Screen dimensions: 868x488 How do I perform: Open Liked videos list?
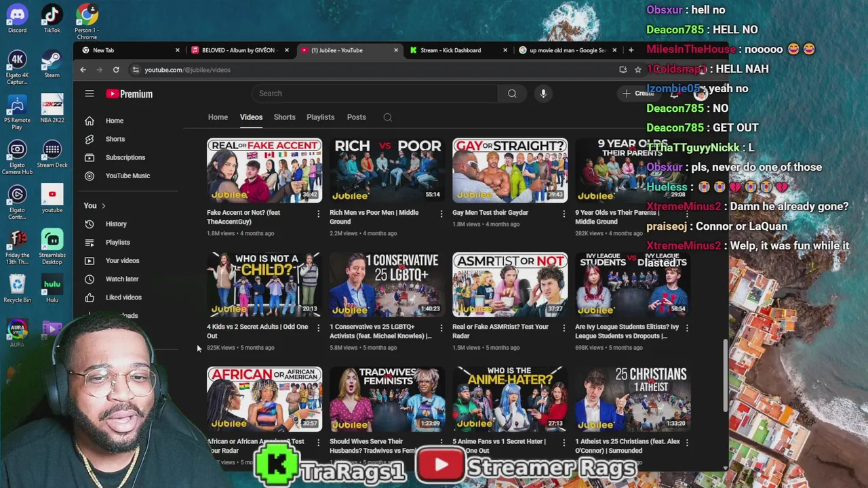129,297
